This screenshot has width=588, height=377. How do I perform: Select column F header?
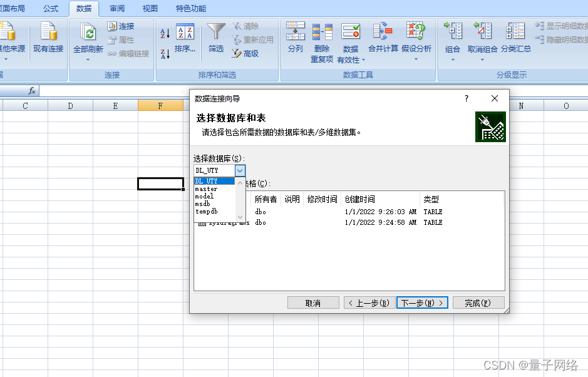pyautogui.click(x=160, y=106)
